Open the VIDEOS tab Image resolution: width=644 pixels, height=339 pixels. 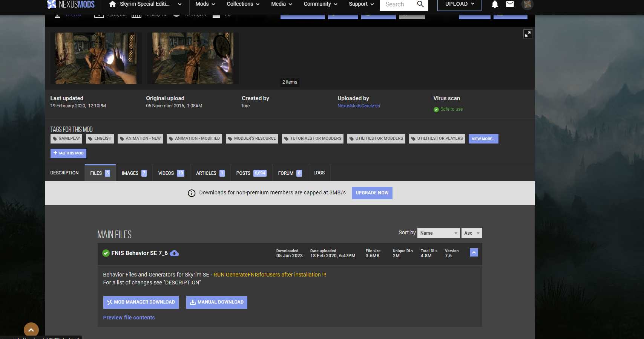pyautogui.click(x=171, y=173)
